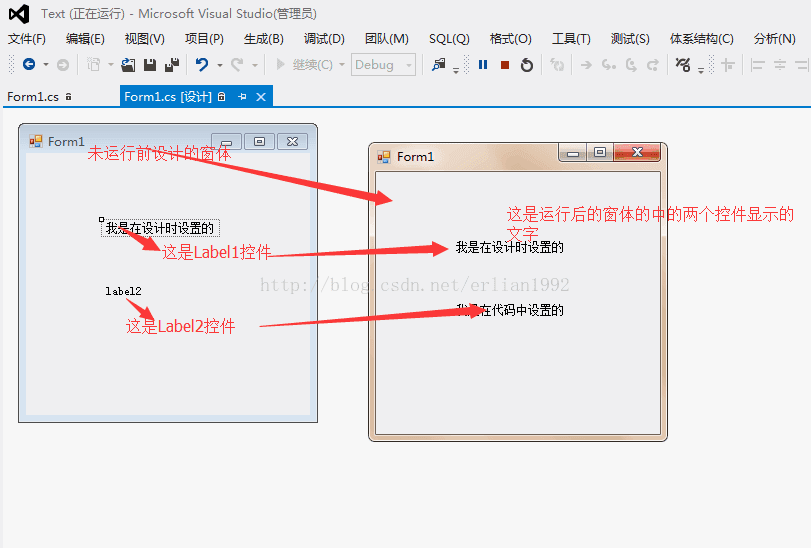Select the label2 control in designer
This screenshot has height=548, width=811.
pyautogui.click(x=123, y=291)
